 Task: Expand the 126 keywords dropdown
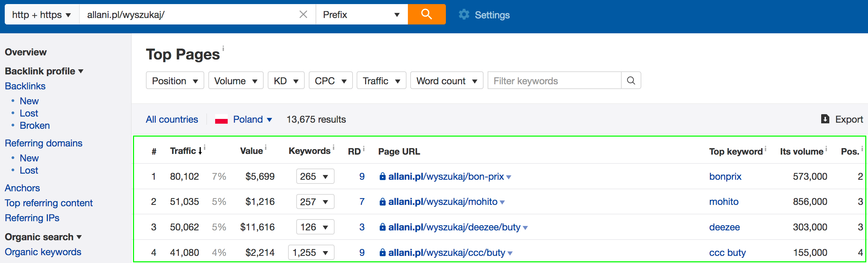tap(315, 227)
